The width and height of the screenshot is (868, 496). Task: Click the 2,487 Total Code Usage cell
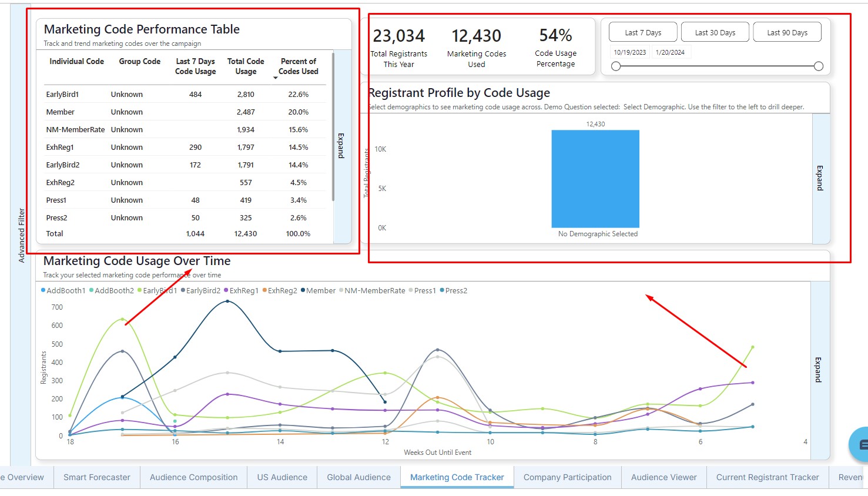(x=246, y=112)
